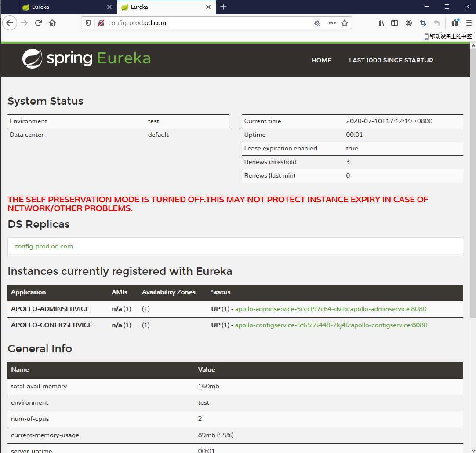The image size is (476, 453).
Task: Select the APOLLO-CONFIGSERVICE application name
Action: (x=51, y=325)
